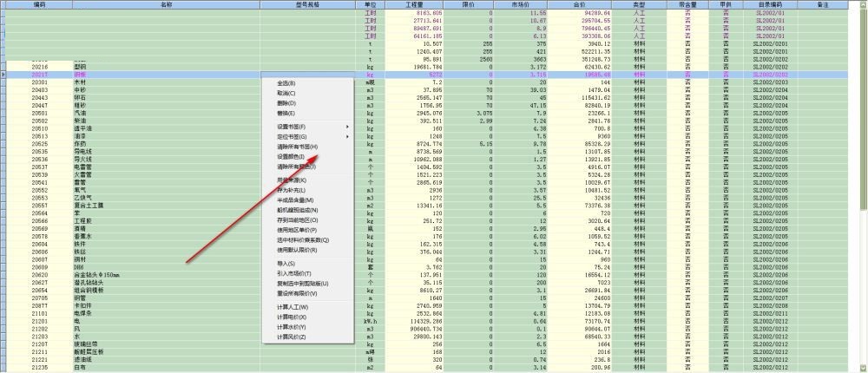868x373 pixels.
Task: Select 删除(D) from the context menu
Action: point(286,103)
